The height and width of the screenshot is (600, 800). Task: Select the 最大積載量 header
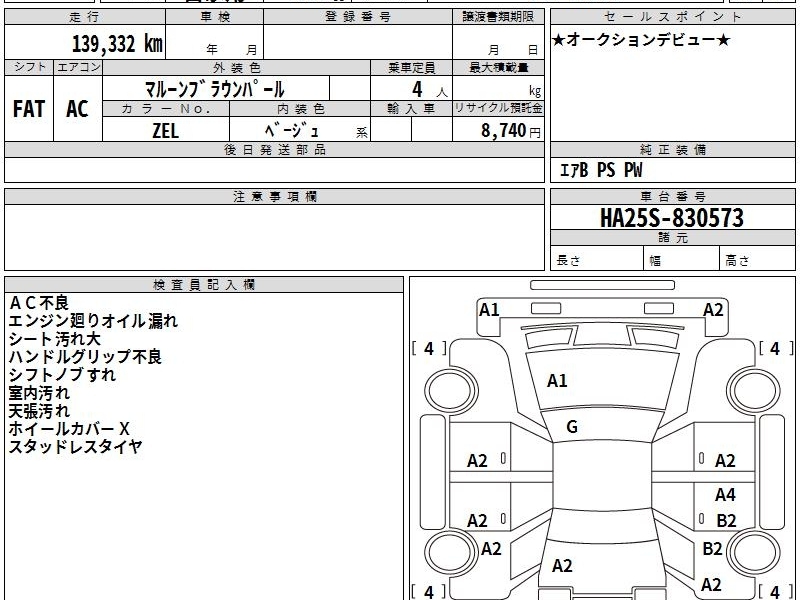point(498,67)
